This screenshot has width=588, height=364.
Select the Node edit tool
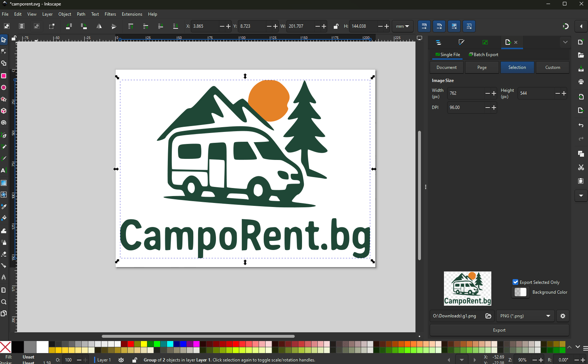(x=4, y=51)
